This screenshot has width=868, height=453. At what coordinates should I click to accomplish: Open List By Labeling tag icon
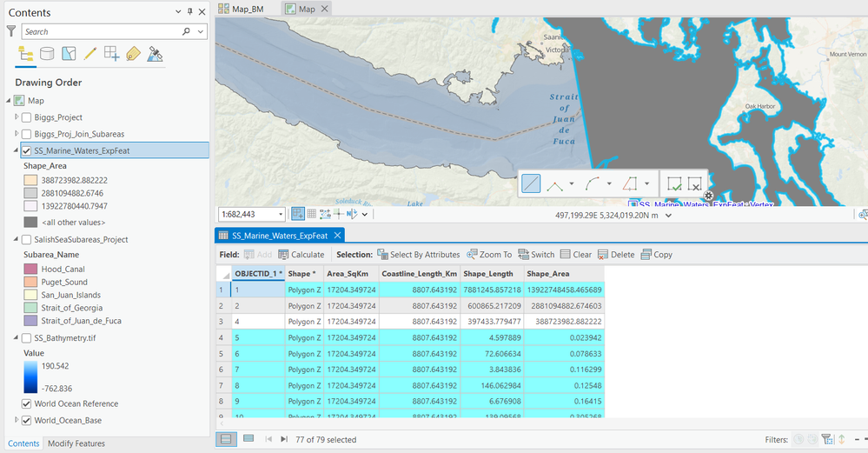[133, 54]
